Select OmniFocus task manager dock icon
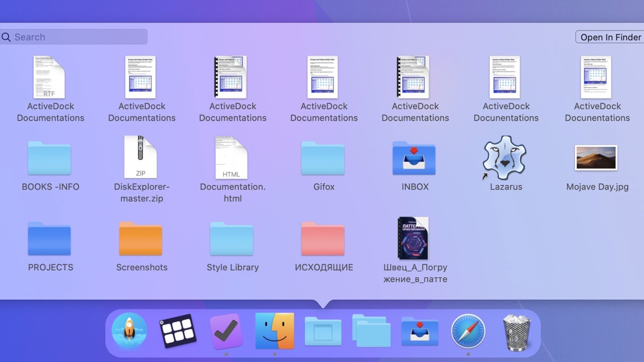The image size is (644, 362). pyautogui.click(x=226, y=331)
